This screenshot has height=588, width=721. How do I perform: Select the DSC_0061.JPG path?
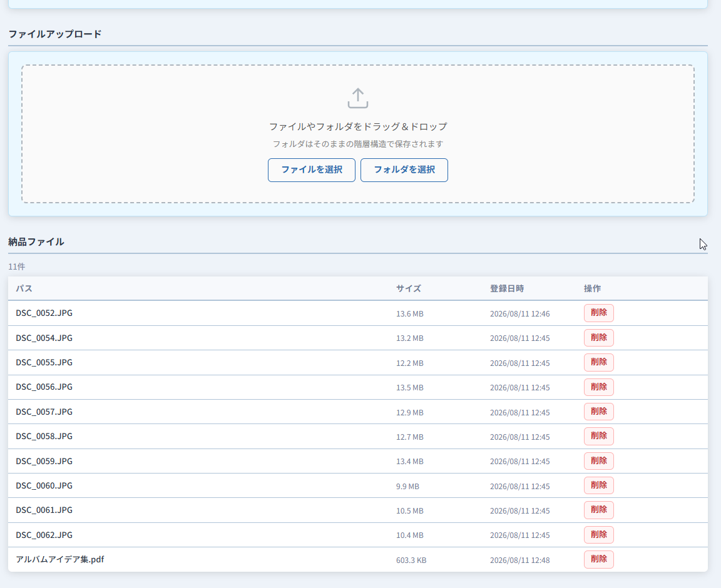[44, 510]
